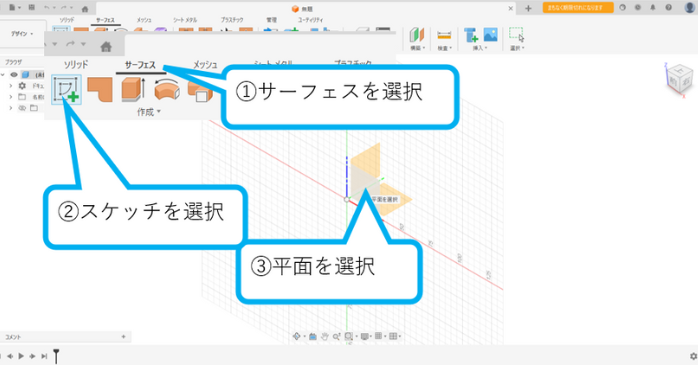Toggle root component visibility eye
This screenshot has width=698, height=365.
[14, 75]
